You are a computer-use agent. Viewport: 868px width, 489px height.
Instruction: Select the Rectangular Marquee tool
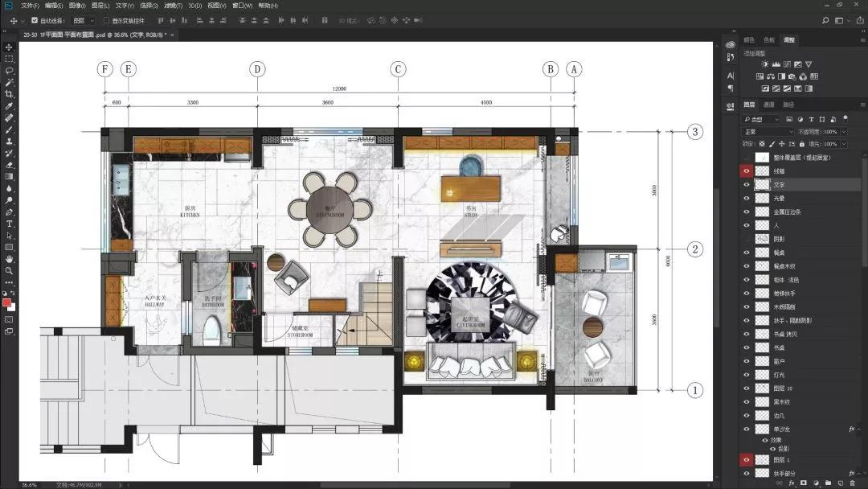click(x=9, y=59)
